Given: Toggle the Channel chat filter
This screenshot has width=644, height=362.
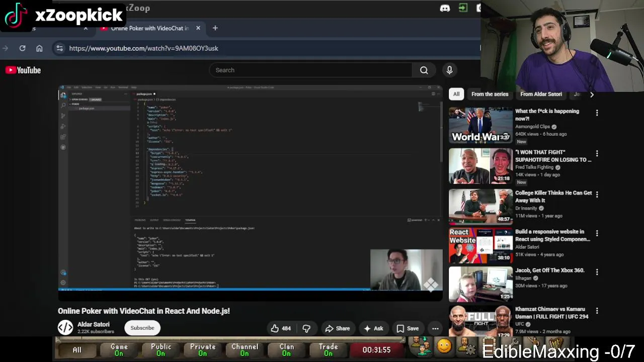Looking at the screenshot, I should click(245, 350).
